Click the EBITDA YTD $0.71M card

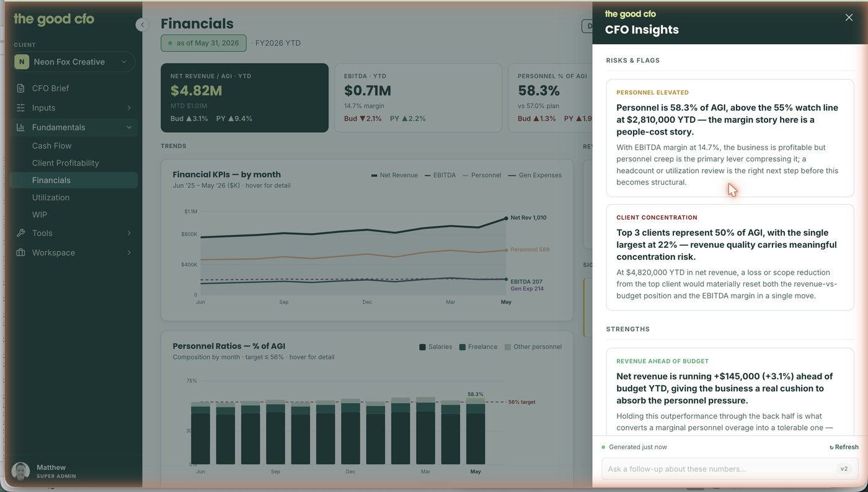coord(418,97)
